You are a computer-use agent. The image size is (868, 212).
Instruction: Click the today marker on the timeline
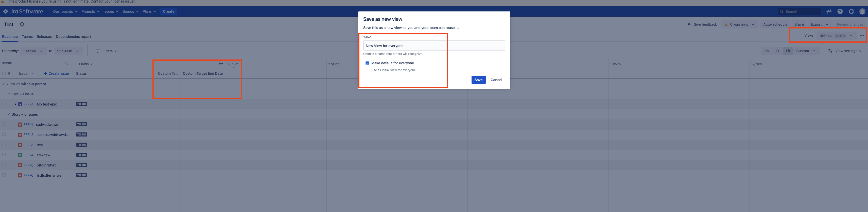pyautogui.click(x=234, y=68)
